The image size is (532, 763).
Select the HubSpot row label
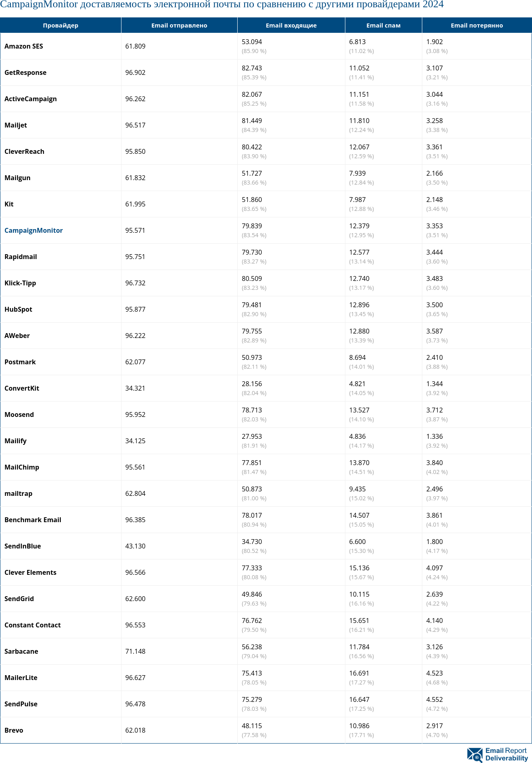18,309
